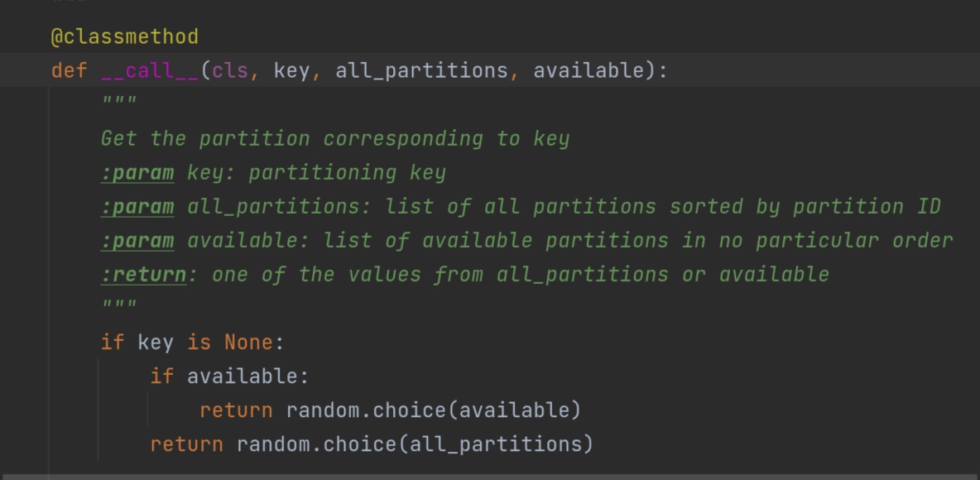Image resolution: width=980 pixels, height=480 pixels.
Task: Click available parameter in the def signature
Action: tap(588, 70)
